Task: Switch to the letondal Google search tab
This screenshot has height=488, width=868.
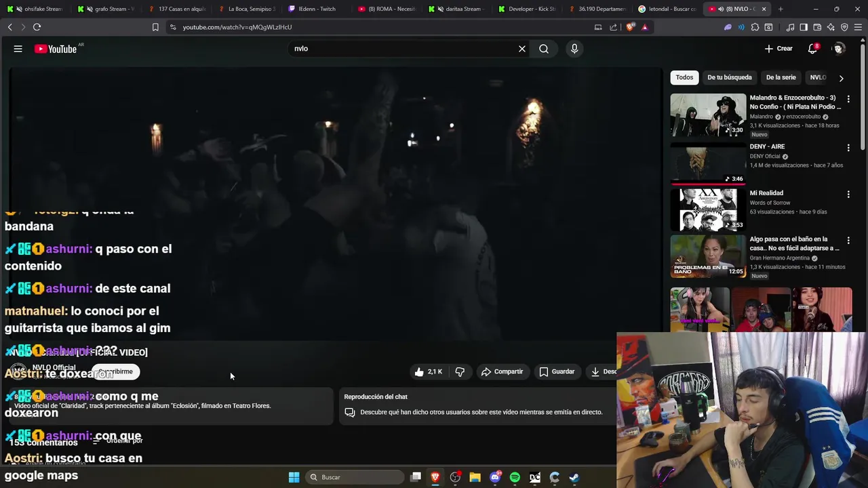Action: [668, 9]
